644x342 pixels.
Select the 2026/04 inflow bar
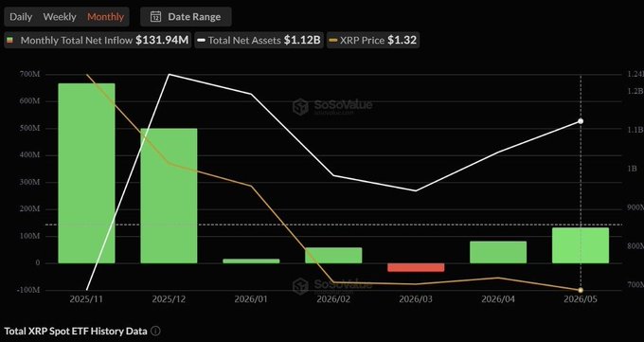pos(498,252)
